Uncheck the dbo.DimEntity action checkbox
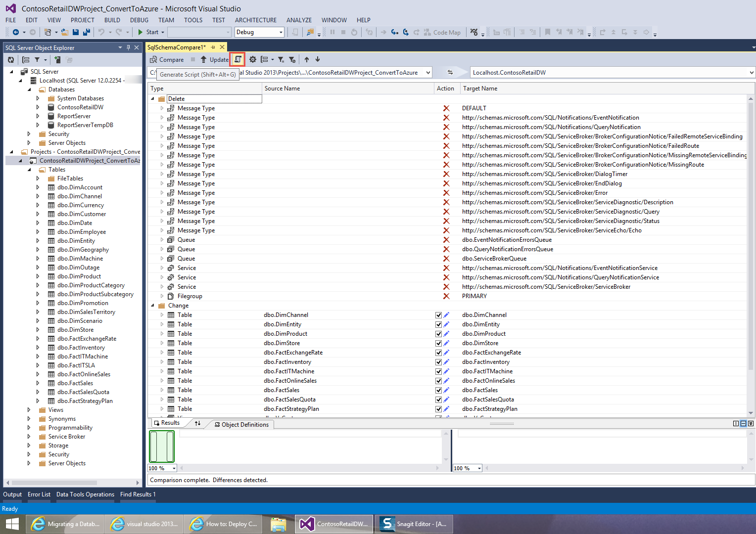Screen dimensions: 756x534 point(438,324)
